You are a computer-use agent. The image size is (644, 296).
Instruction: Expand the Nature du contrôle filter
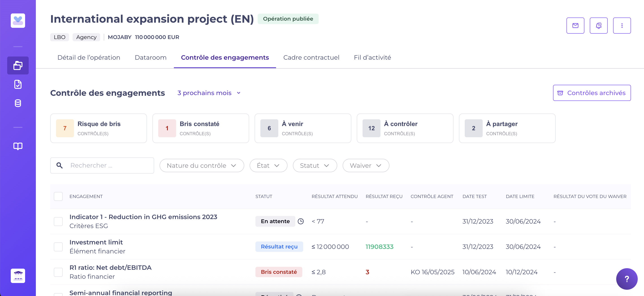pos(201,165)
